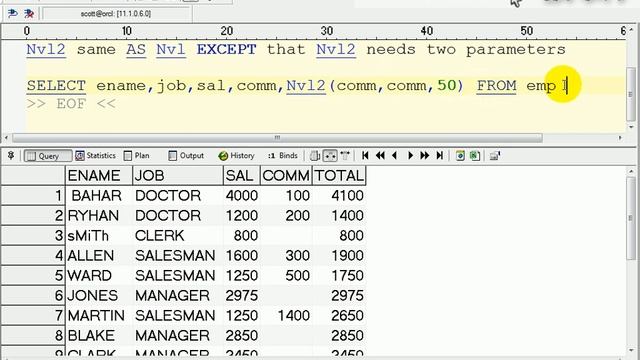Screen dimensions: 640x360
Task: Click the red disconnect icon in top toolbar
Action: point(29,14)
